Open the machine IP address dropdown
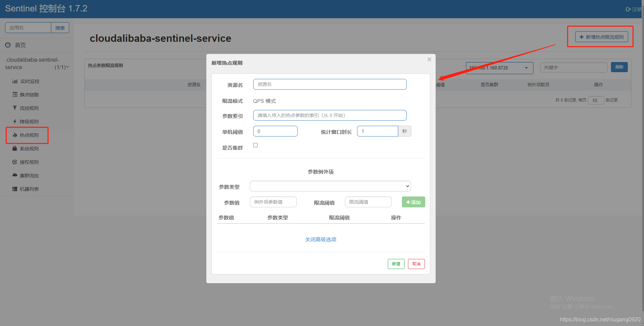 pos(500,68)
